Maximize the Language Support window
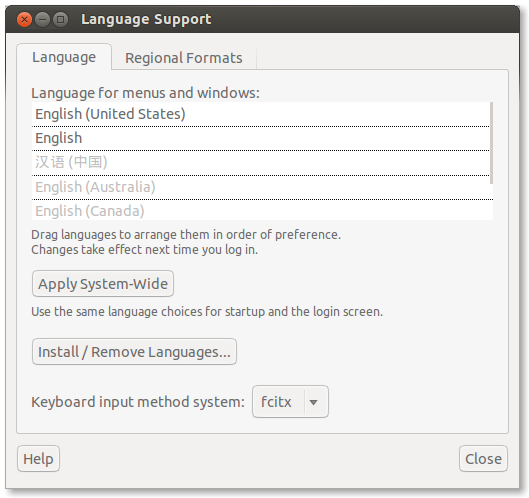The width and height of the screenshot is (529, 498). tap(61, 20)
